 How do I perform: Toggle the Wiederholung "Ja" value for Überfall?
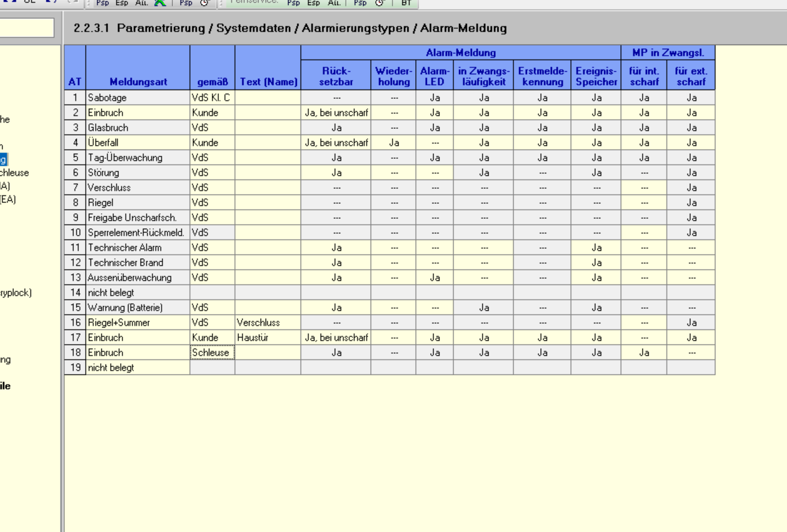tap(393, 143)
